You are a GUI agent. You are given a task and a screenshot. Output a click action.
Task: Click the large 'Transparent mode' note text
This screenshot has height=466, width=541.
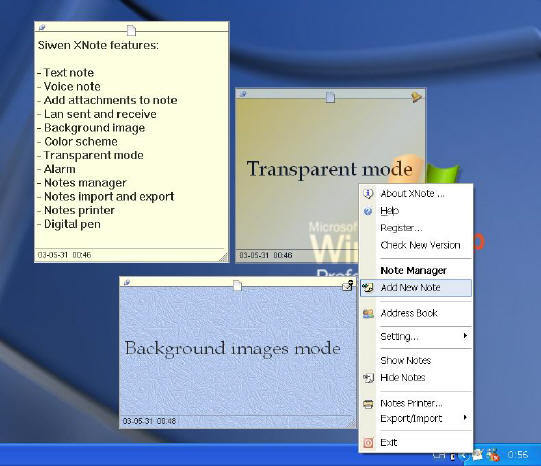pyautogui.click(x=329, y=169)
